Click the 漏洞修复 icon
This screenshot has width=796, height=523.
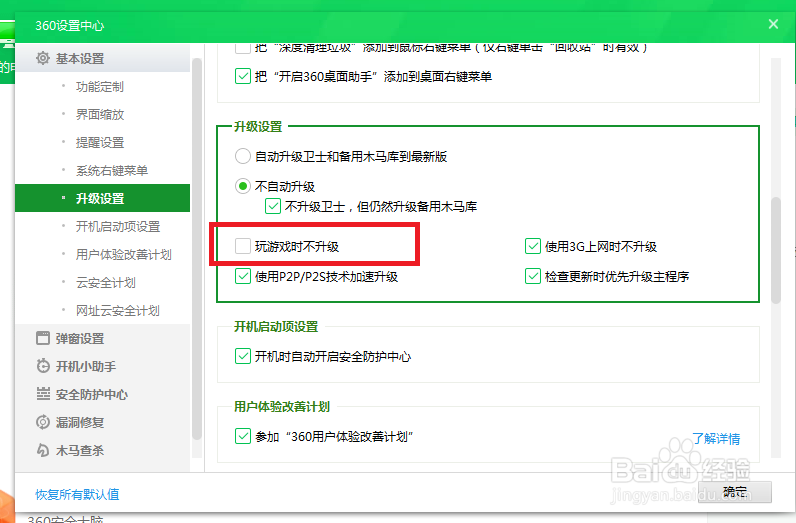[43, 422]
